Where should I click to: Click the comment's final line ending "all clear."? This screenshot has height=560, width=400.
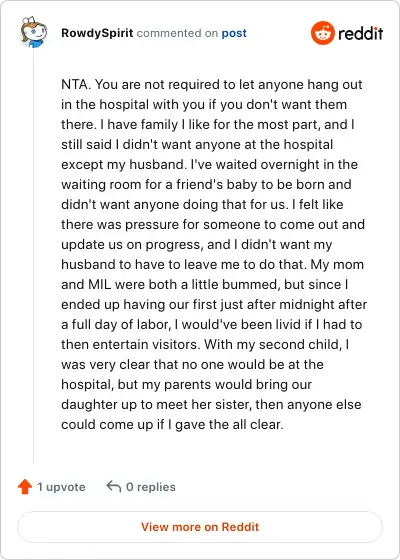[x=172, y=425]
